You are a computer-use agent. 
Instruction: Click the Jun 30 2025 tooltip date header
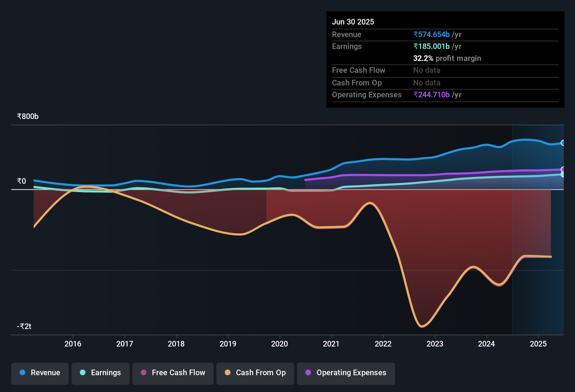pyautogui.click(x=353, y=22)
